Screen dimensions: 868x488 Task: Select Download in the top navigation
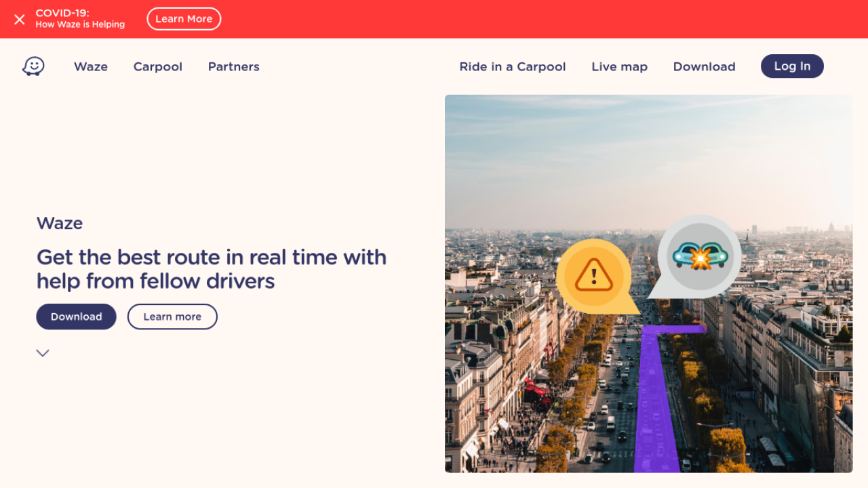click(x=705, y=66)
